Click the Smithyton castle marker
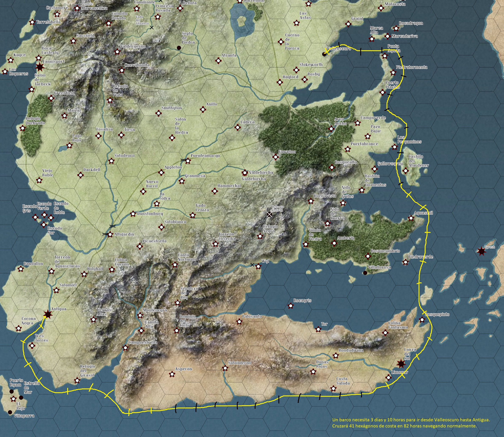This screenshot has height=437, width=504. (x=158, y=113)
